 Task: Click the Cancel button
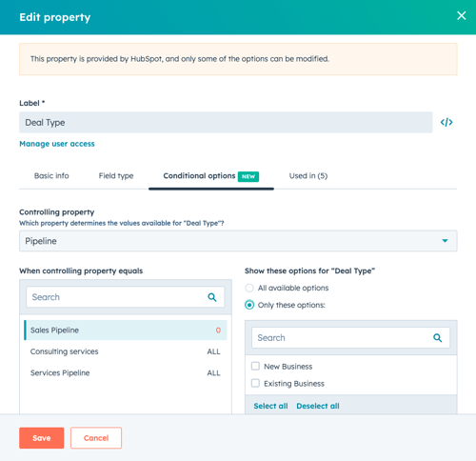pos(96,438)
